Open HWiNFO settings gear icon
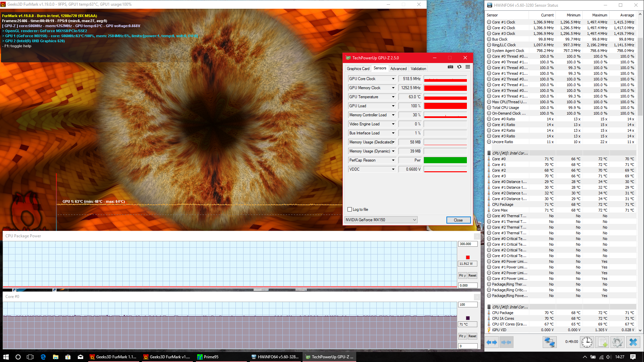The image size is (644, 362). coord(617,342)
